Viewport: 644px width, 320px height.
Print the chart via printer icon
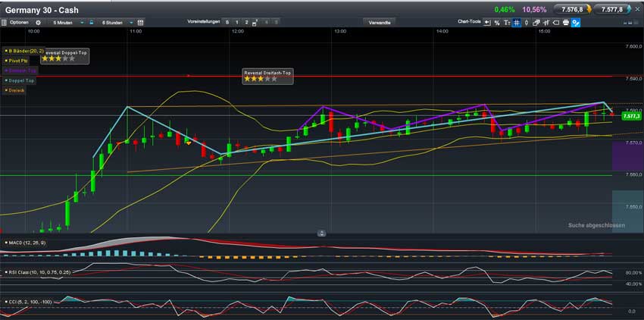[x=566, y=23]
